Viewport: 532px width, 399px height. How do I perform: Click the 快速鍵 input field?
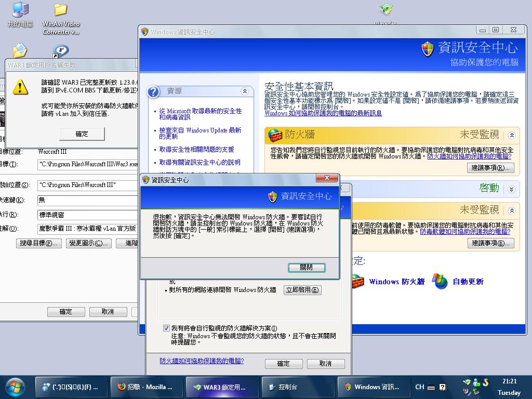tap(88, 200)
